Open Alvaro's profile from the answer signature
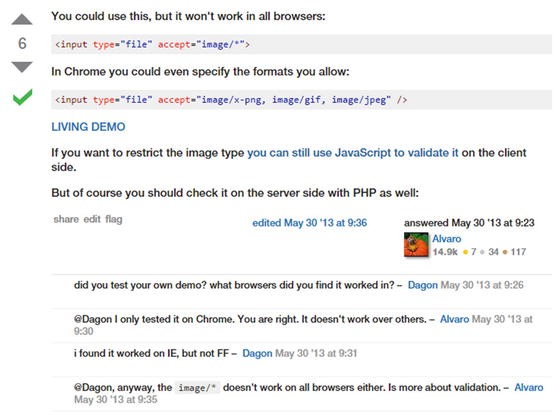The image size is (560, 417). pos(446,238)
